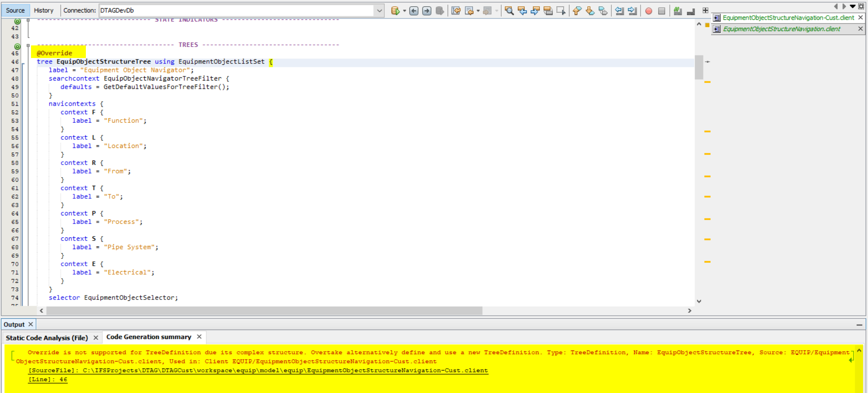The width and height of the screenshot is (868, 393).
Task: Open dropdown arrow beside database deploy icon
Action: click(405, 11)
